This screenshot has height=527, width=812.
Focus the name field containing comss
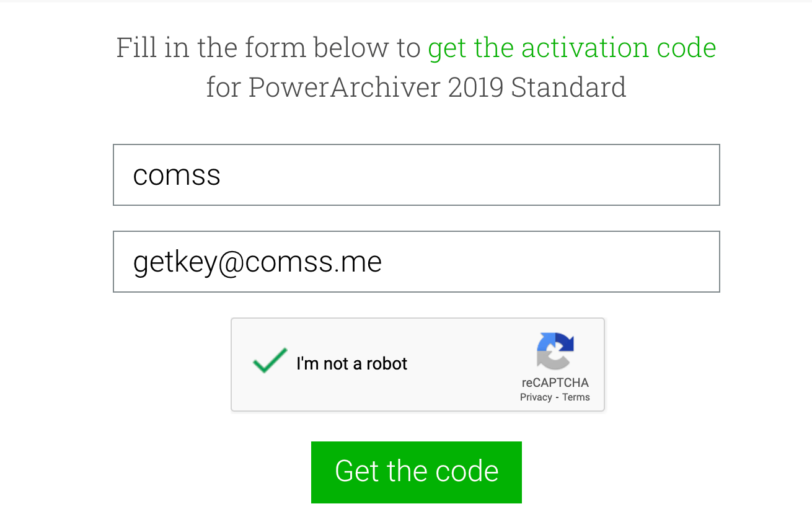point(416,175)
